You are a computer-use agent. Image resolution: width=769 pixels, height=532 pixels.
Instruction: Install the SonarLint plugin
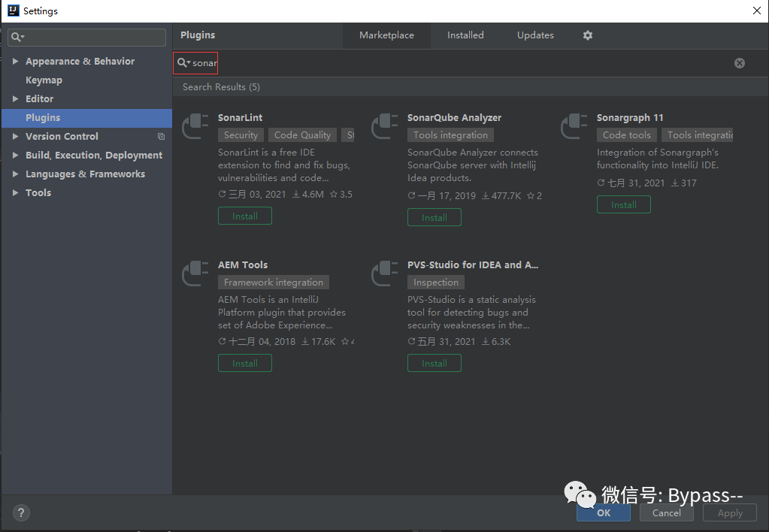(245, 216)
